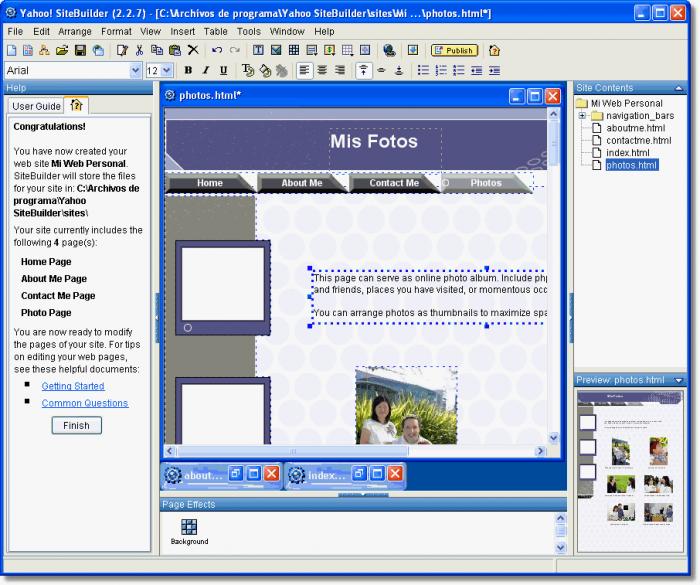Click the bulleted list icon
Screen dimensions: 700x585
click(423, 71)
